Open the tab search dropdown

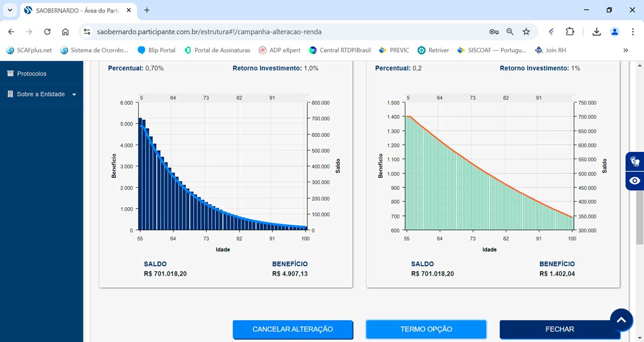pyautogui.click(x=10, y=10)
